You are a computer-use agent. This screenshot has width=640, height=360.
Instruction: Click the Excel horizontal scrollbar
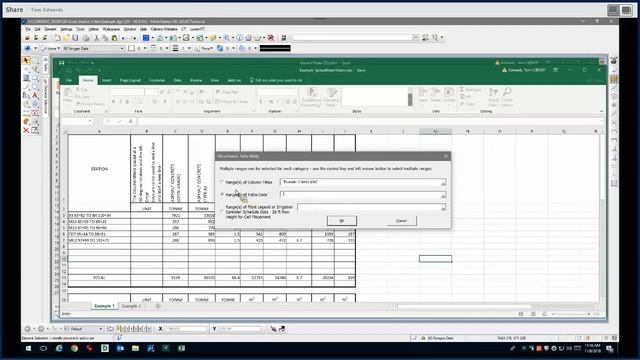[x=496, y=306]
